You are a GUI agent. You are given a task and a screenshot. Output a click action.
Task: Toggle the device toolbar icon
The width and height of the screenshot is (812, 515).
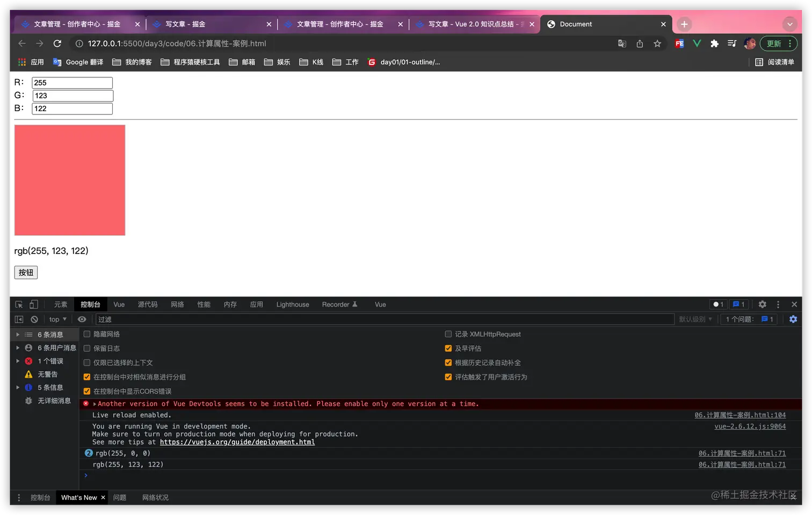click(33, 304)
